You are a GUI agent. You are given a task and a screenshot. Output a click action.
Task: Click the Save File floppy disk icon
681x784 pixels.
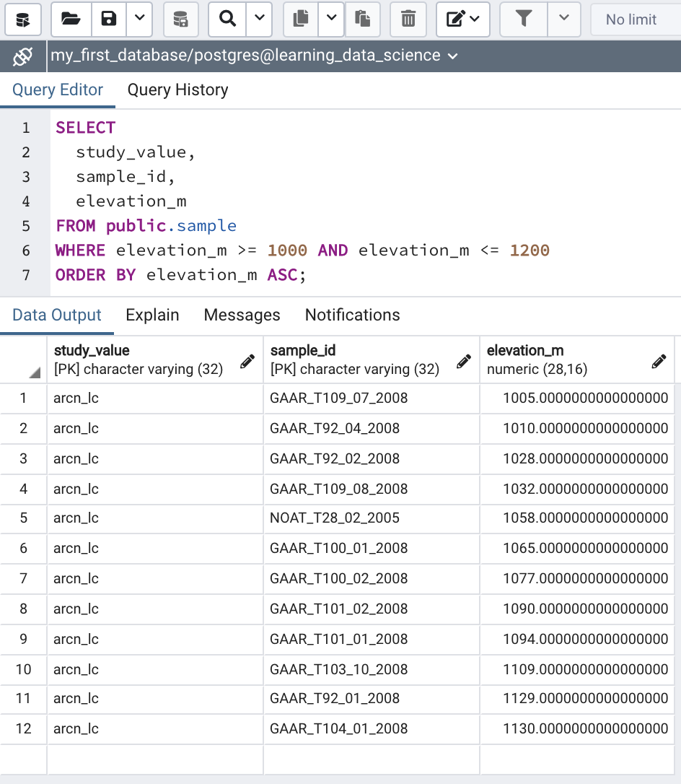point(109,19)
